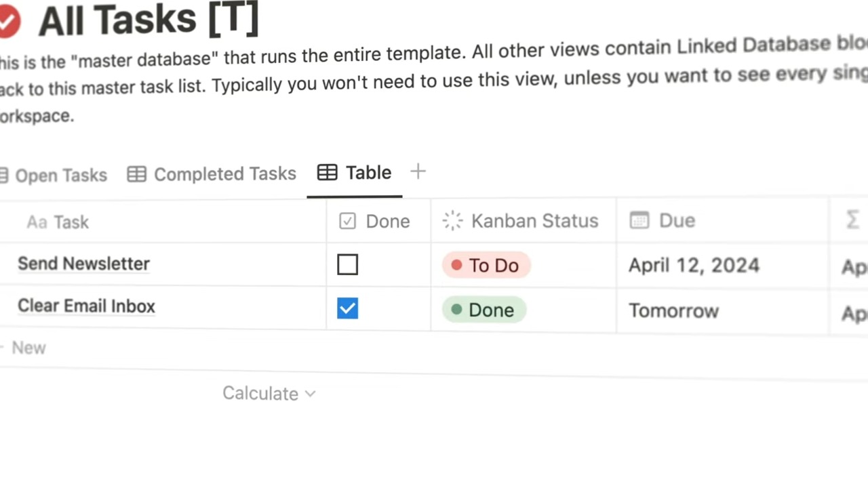868x488 pixels.
Task: Click the Kanban Status spinner icon
Action: (452, 220)
